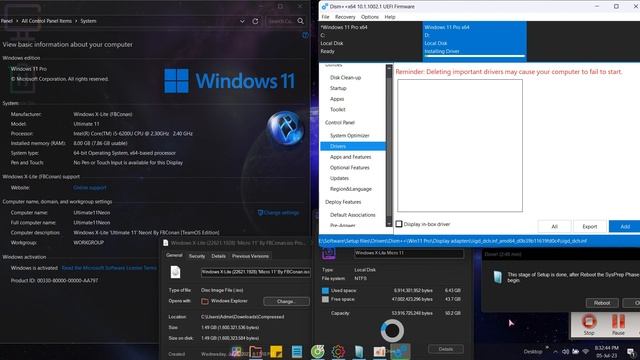Open the green disc taskbar app
Screen dimensions: 640x360
click(x=318, y=351)
